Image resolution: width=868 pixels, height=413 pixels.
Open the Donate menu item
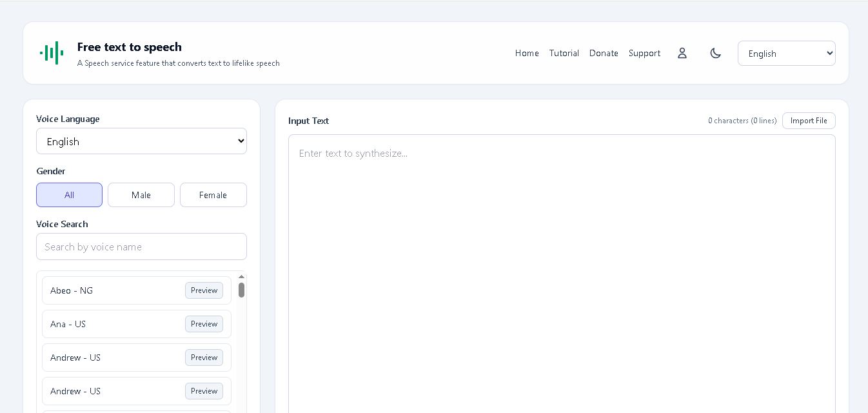(604, 53)
